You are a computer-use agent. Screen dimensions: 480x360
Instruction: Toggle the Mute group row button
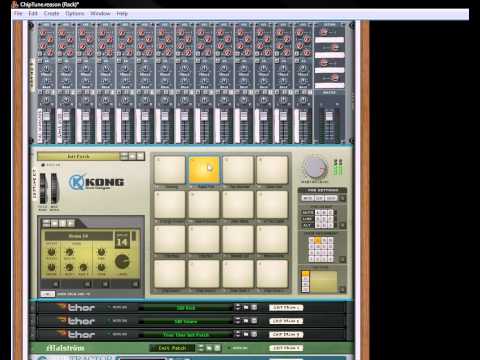pos(307,212)
